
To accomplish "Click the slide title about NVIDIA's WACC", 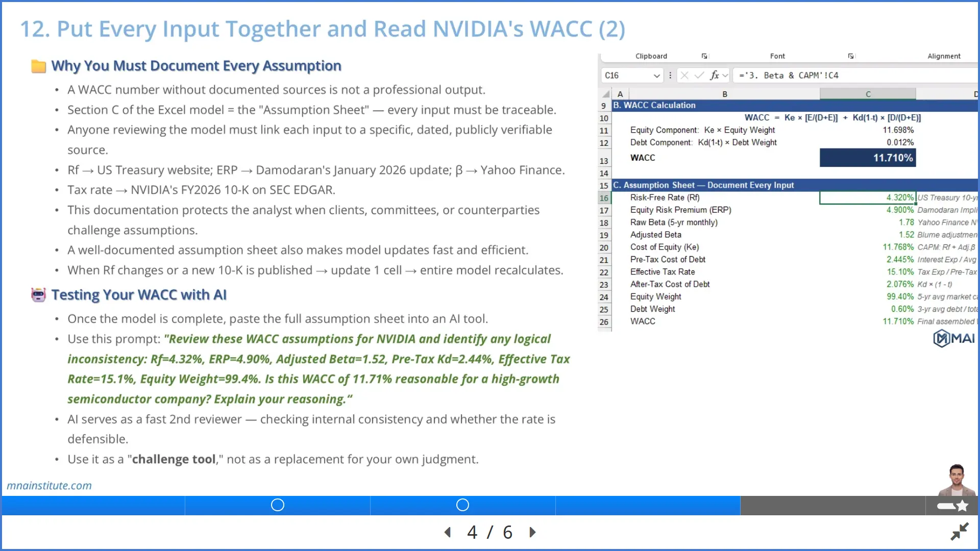I will [x=323, y=29].
